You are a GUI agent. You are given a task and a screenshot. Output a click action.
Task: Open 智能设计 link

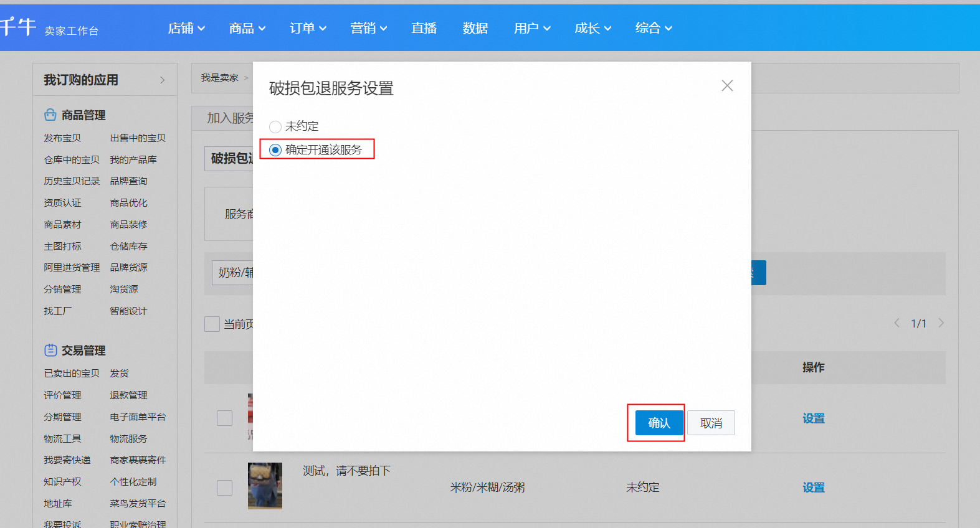point(128,311)
